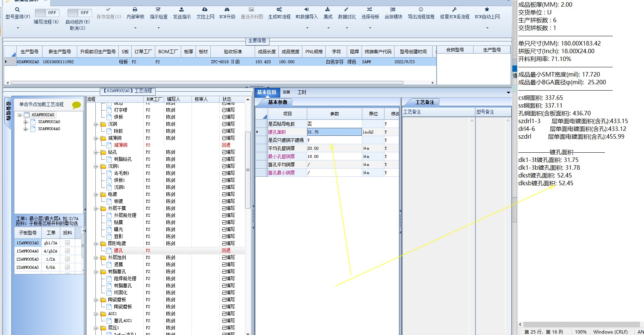Toggle 投料 checkbox for 1SAWW004A0

[67, 251]
